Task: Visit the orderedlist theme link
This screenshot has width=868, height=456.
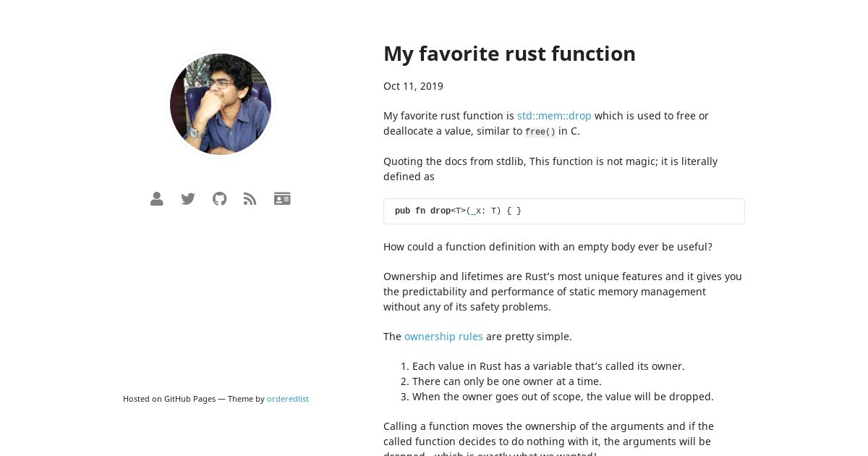Action: coord(288,399)
